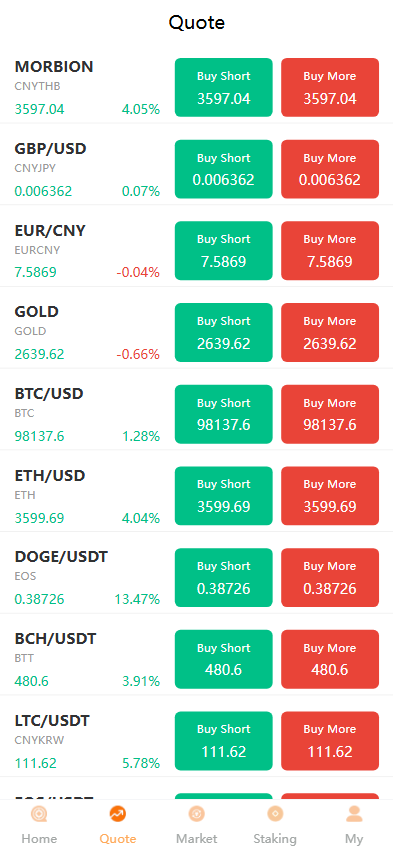Open the Market icon in bottom bar
Screen dimensions: 393x851
196,814
